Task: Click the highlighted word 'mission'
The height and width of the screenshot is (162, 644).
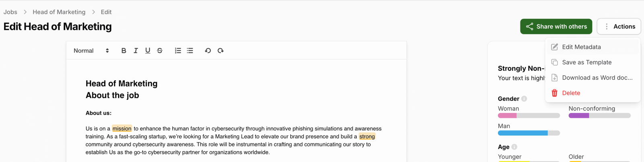Action: point(122,129)
